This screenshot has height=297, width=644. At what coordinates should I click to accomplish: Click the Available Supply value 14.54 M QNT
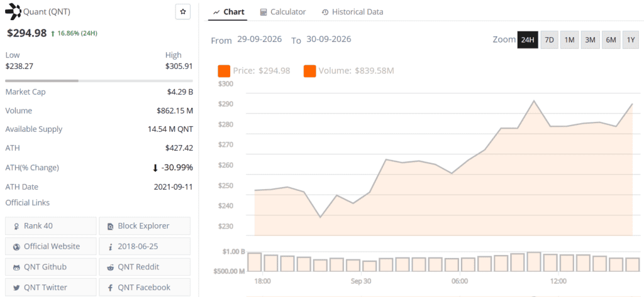[170, 129]
